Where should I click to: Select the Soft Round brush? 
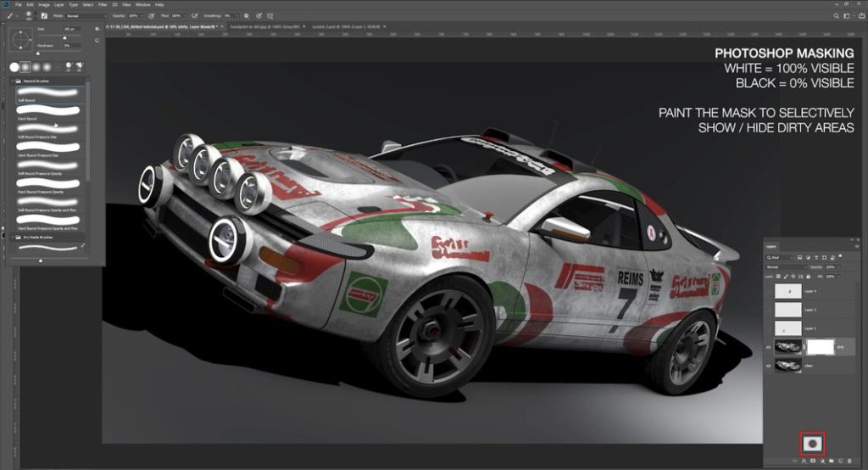coord(50,94)
